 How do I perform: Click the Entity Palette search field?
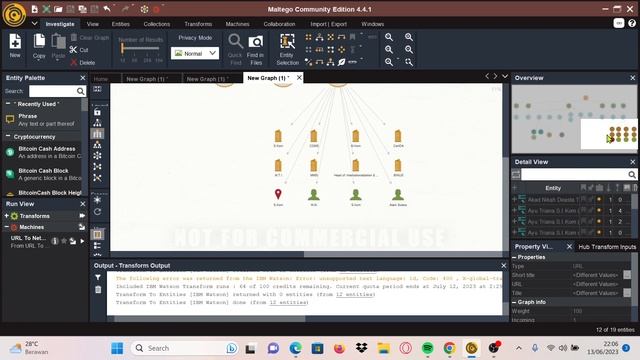point(57,91)
